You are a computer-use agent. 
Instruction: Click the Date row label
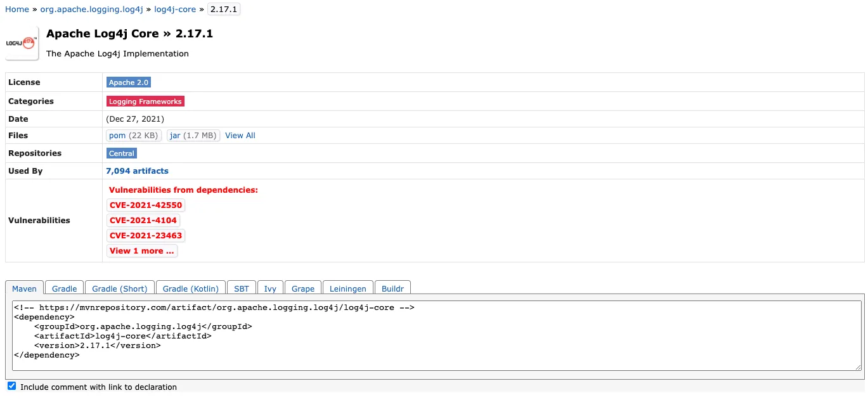click(18, 119)
